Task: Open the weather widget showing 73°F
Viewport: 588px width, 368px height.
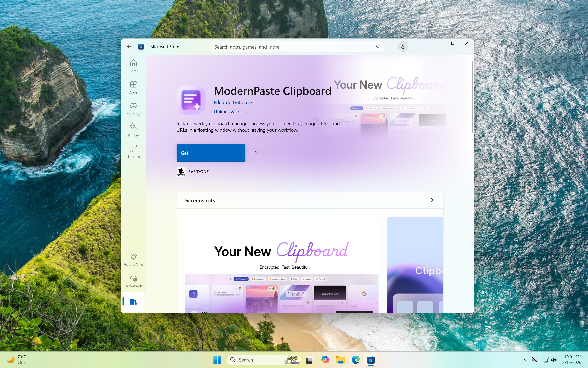Action: coord(17,360)
